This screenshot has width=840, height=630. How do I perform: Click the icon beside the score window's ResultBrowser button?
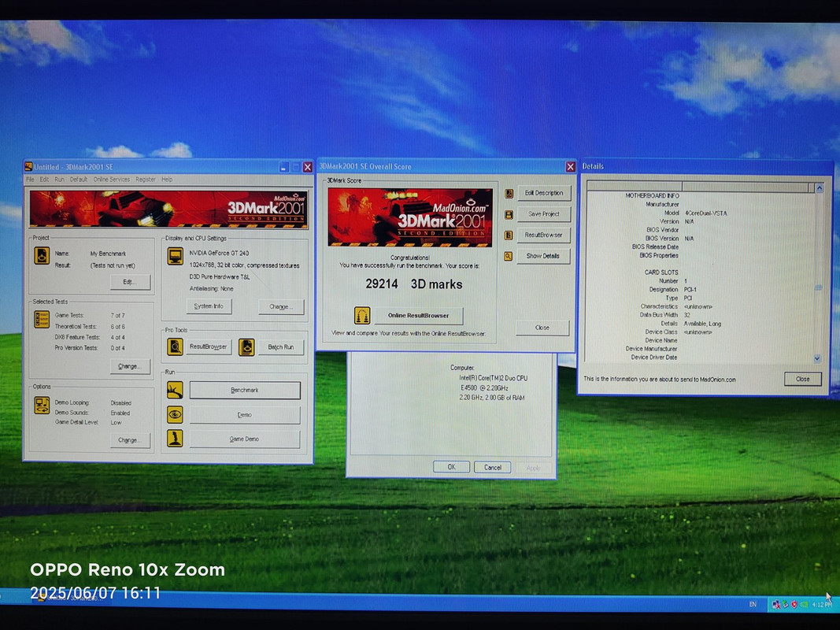(509, 235)
